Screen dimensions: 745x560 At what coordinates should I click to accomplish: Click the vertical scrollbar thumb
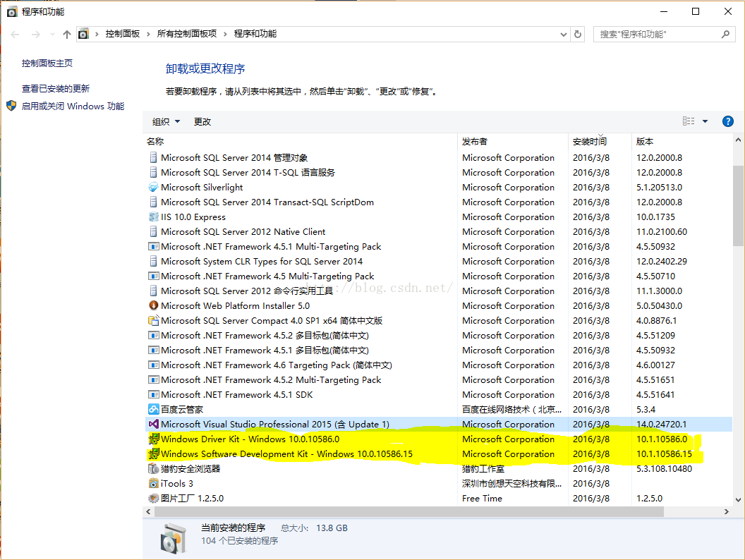738,206
